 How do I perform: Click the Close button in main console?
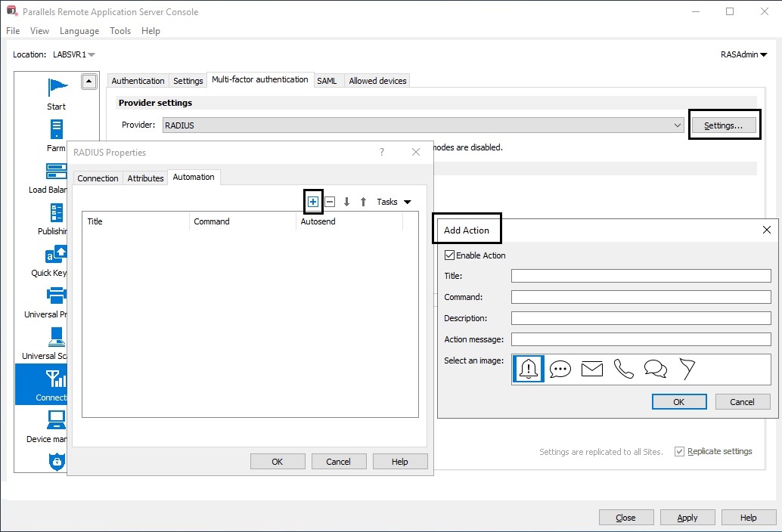point(625,518)
